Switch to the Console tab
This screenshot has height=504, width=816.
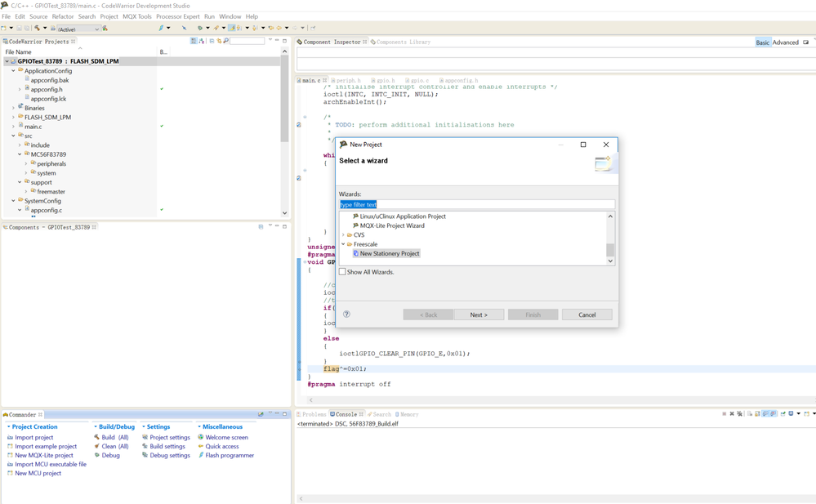(346, 415)
